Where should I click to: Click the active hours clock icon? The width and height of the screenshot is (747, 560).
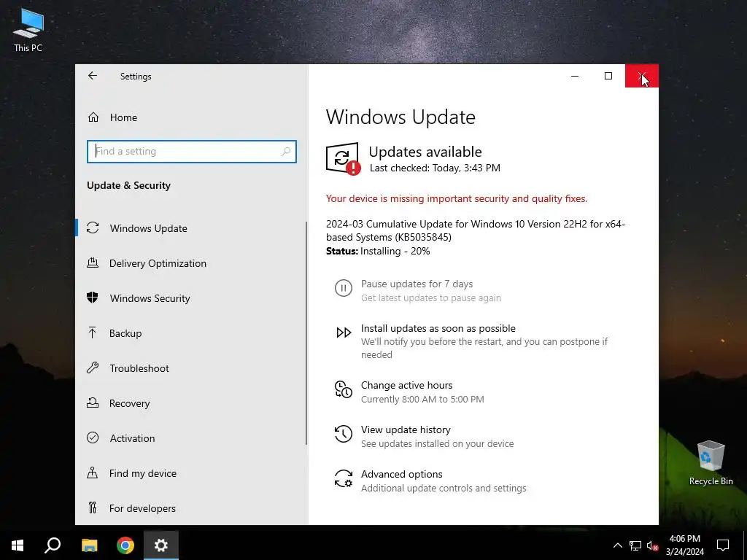pyautogui.click(x=344, y=389)
